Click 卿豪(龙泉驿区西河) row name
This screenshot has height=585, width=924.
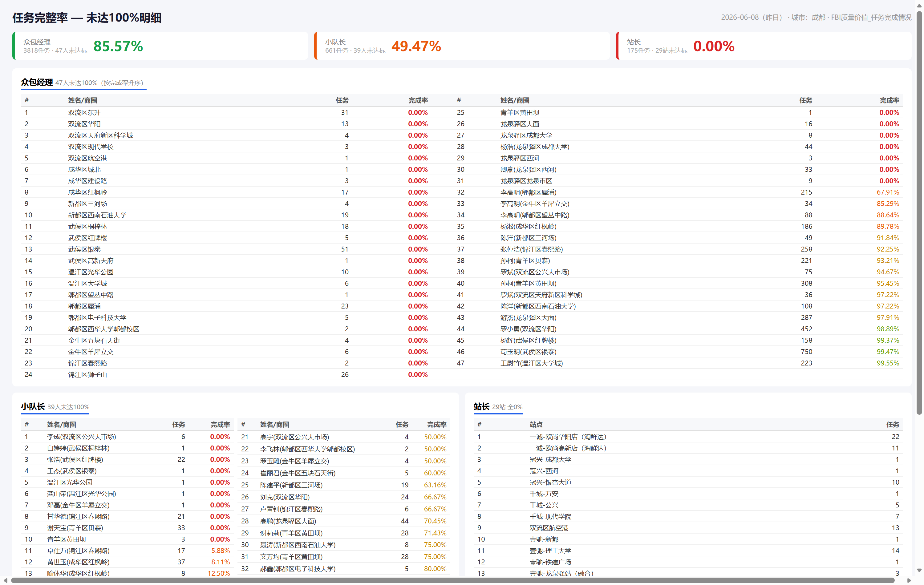click(528, 170)
